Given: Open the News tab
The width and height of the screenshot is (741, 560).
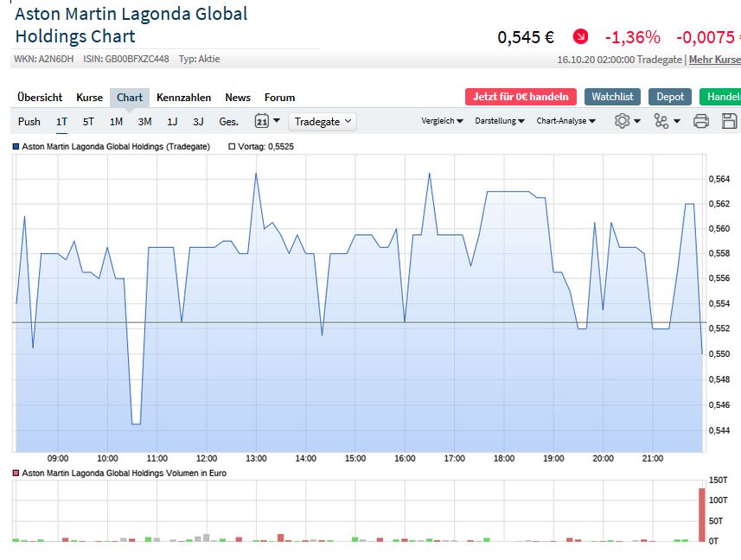Looking at the screenshot, I should pyautogui.click(x=238, y=98).
